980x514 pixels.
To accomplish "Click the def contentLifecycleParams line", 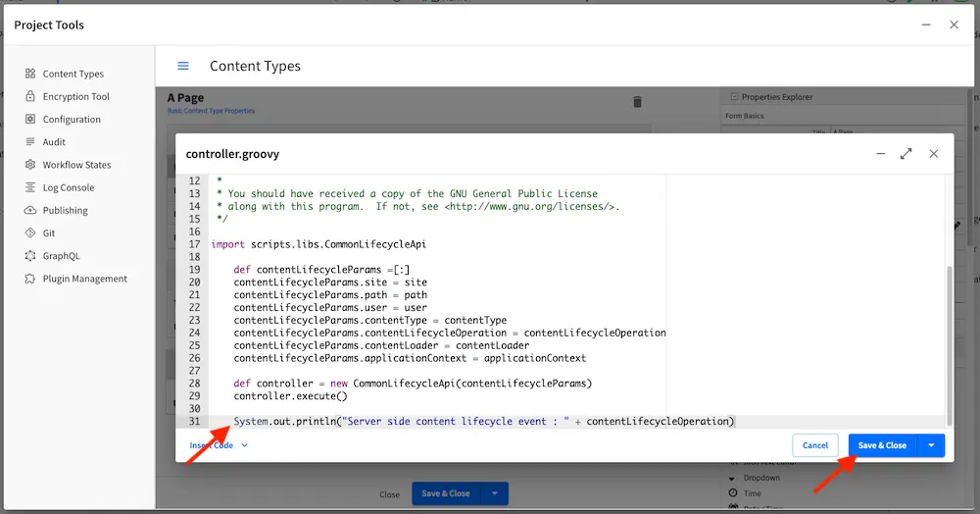I will (321, 270).
